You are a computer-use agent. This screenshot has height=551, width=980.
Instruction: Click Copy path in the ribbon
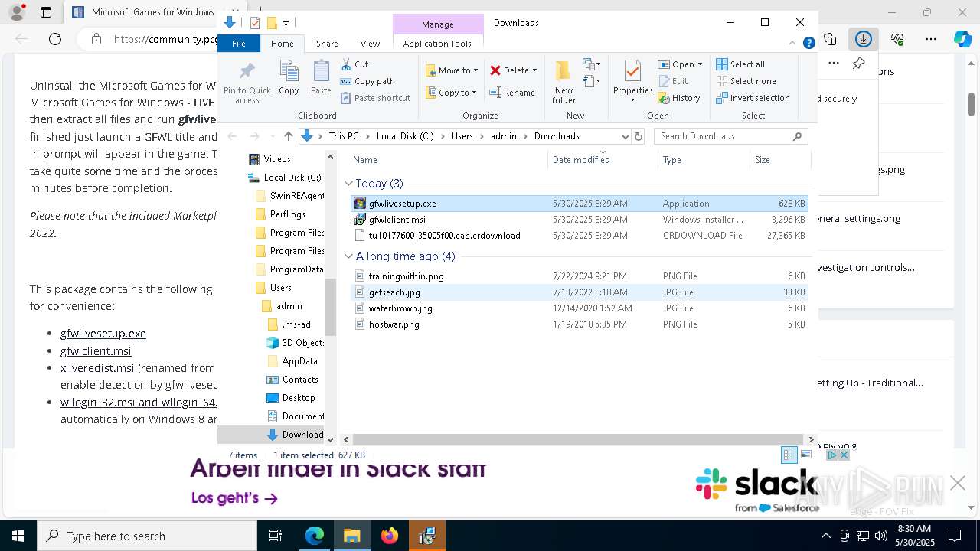(x=367, y=81)
